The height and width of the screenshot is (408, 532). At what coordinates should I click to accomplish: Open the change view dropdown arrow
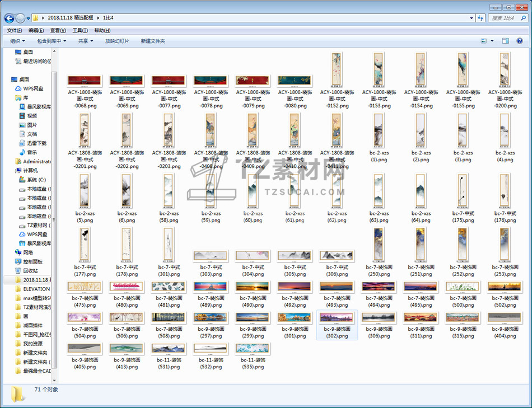492,41
